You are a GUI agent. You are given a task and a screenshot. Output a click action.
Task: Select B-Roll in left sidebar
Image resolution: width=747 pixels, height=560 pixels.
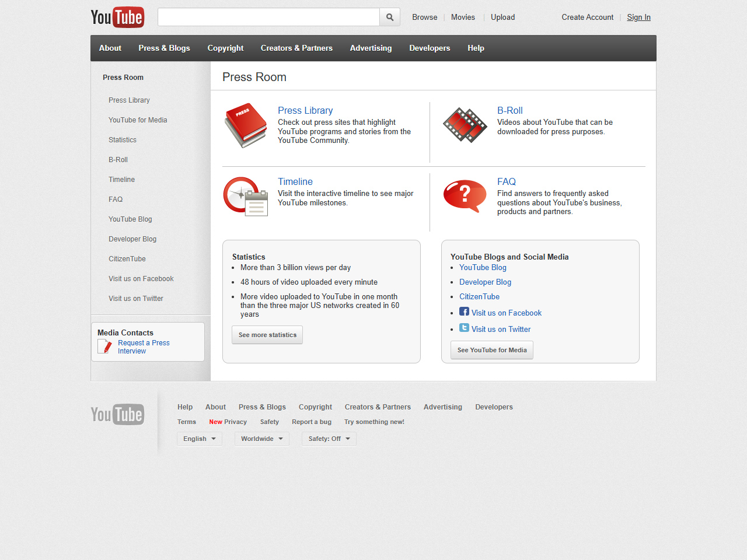pyautogui.click(x=118, y=160)
